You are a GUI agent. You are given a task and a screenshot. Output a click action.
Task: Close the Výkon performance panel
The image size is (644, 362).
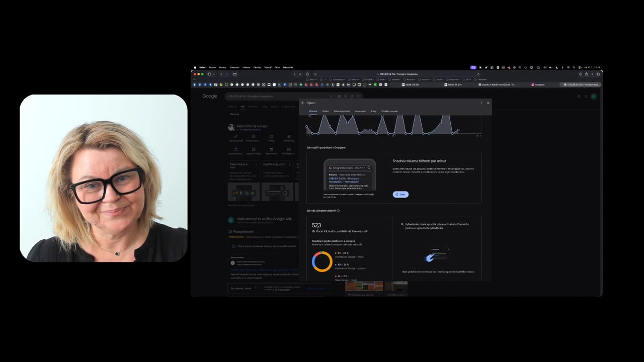click(x=488, y=103)
